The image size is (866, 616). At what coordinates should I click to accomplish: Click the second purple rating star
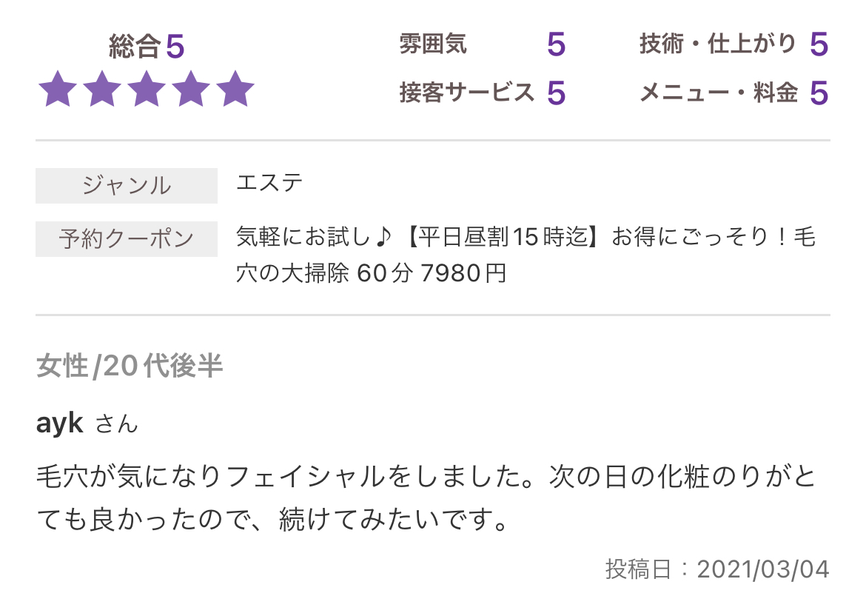coord(102,90)
